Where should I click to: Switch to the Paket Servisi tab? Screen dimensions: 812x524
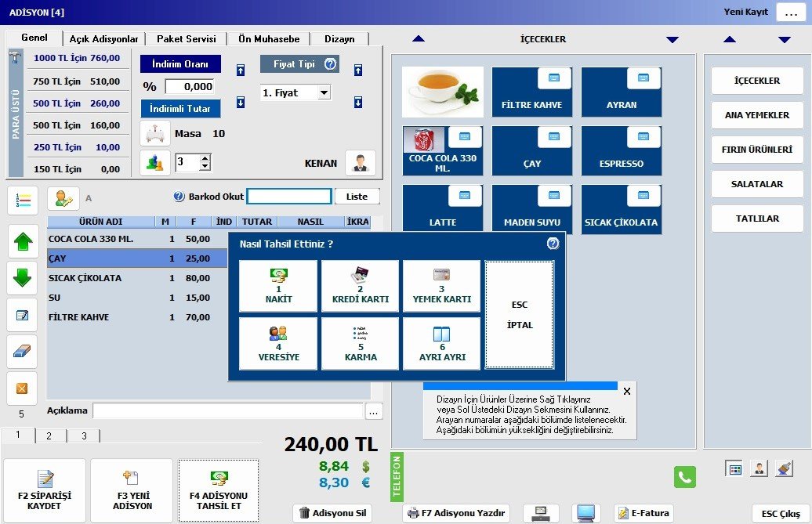point(186,38)
